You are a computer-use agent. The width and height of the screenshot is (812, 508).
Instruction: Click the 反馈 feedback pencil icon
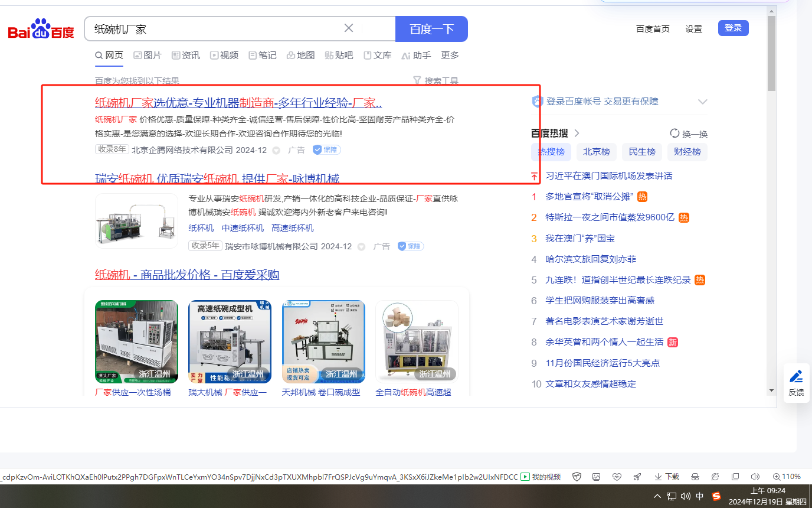pos(796,376)
